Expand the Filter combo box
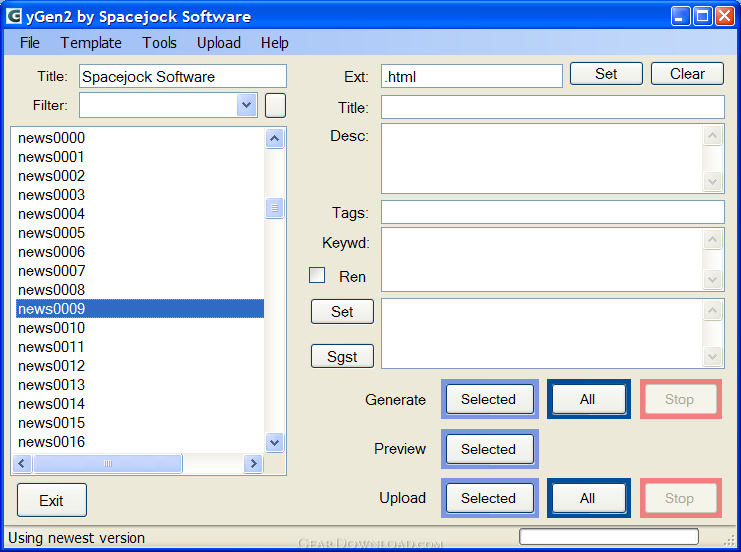 coord(246,105)
